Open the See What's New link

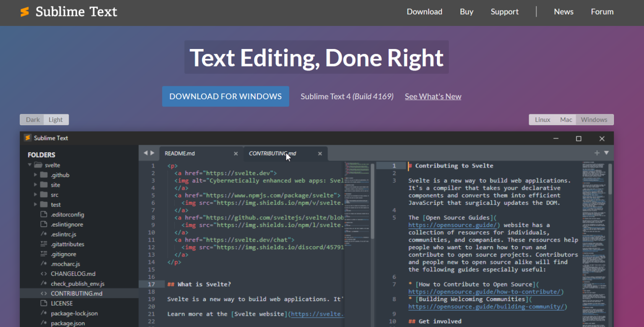click(433, 96)
